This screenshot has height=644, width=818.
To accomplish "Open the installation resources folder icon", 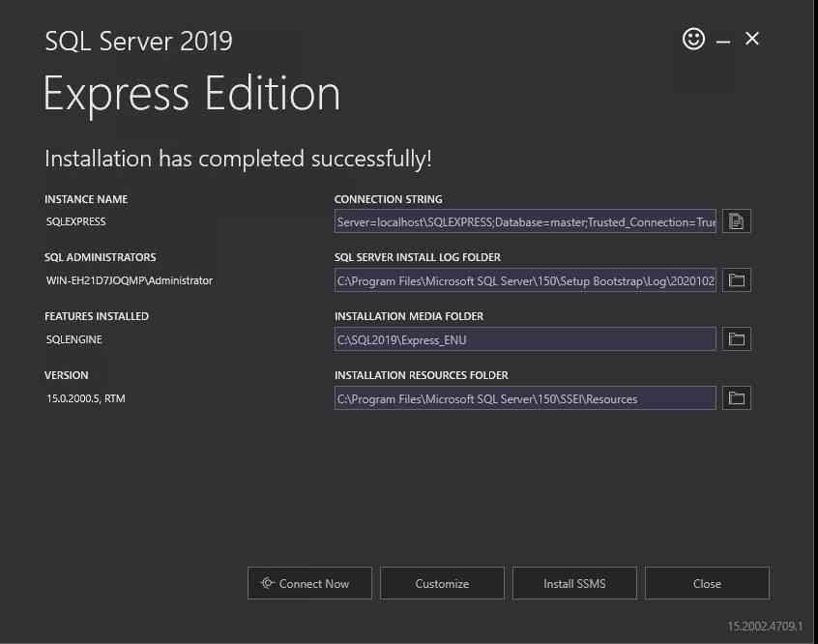I will tap(736, 397).
